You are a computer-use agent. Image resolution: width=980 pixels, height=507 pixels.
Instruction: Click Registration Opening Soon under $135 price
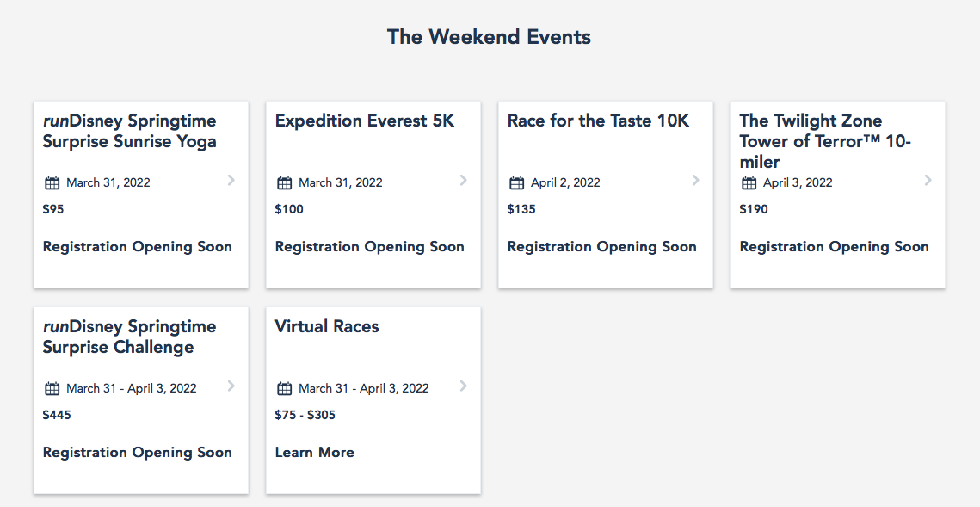pyautogui.click(x=601, y=246)
